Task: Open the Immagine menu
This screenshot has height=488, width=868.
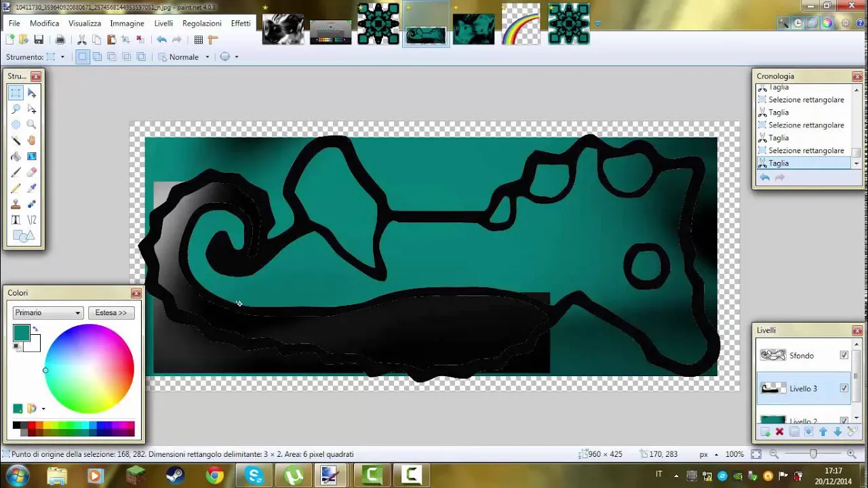Action: (127, 23)
